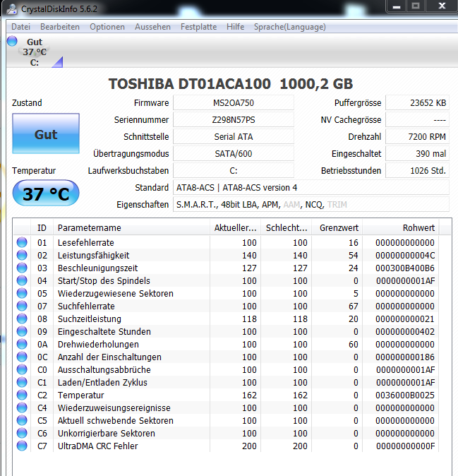Select raw value 0000000000F of UltraDMA CRC

point(406,446)
